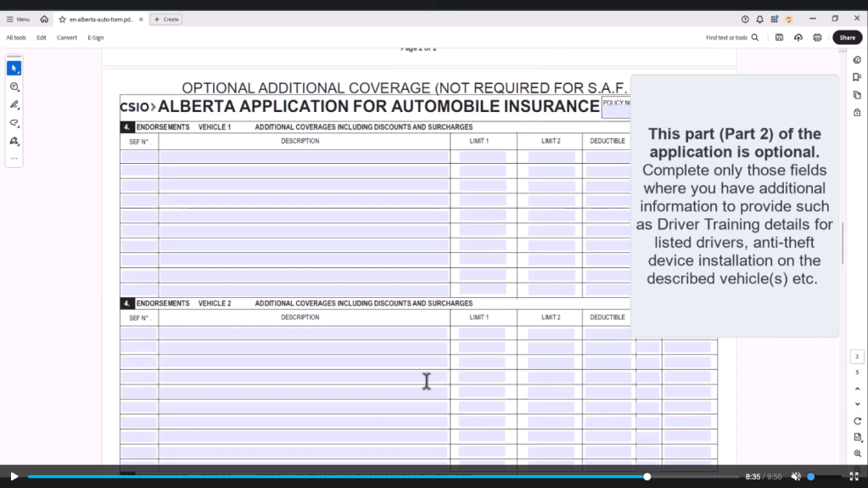Open the fill and sign tool
The width and height of the screenshot is (868, 488).
14,141
